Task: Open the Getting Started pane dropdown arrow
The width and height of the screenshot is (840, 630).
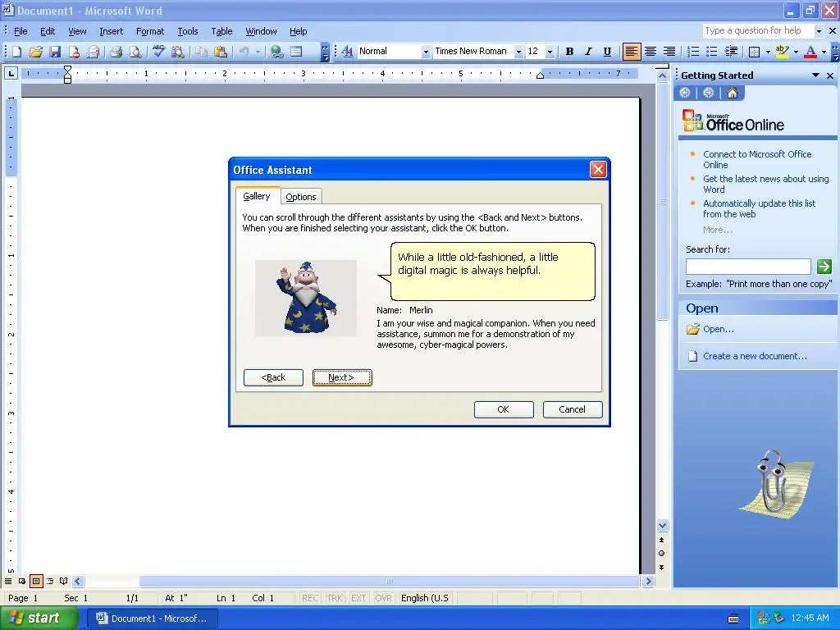Action: click(815, 75)
